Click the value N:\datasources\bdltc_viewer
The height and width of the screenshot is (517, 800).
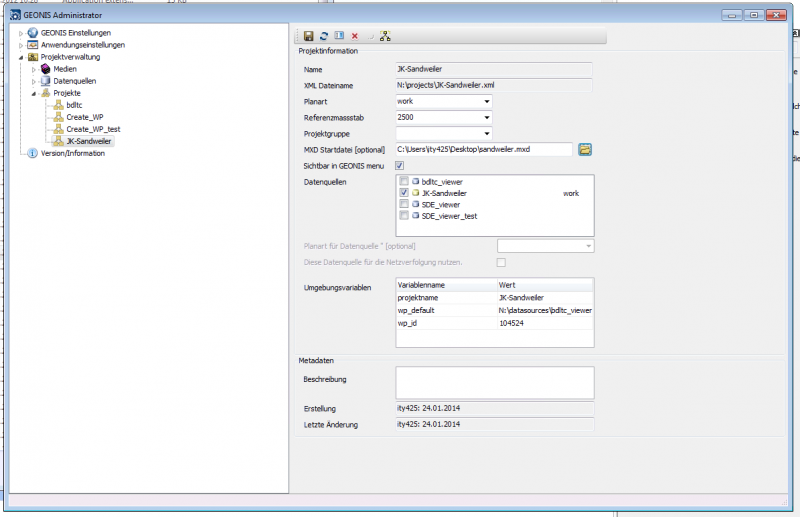pos(545,310)
